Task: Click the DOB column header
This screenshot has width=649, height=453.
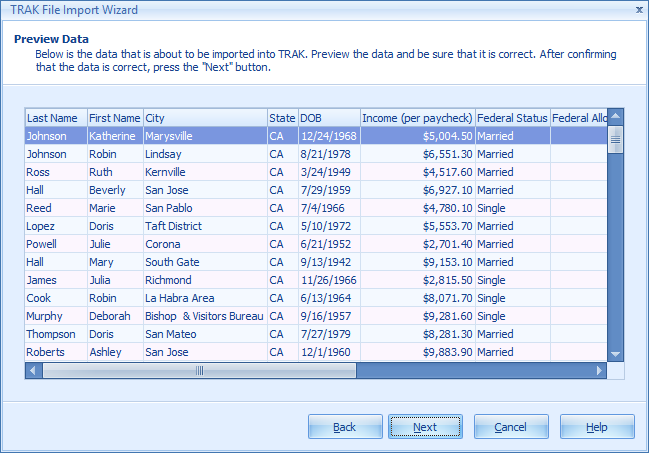Action: [x=327, y=118]
